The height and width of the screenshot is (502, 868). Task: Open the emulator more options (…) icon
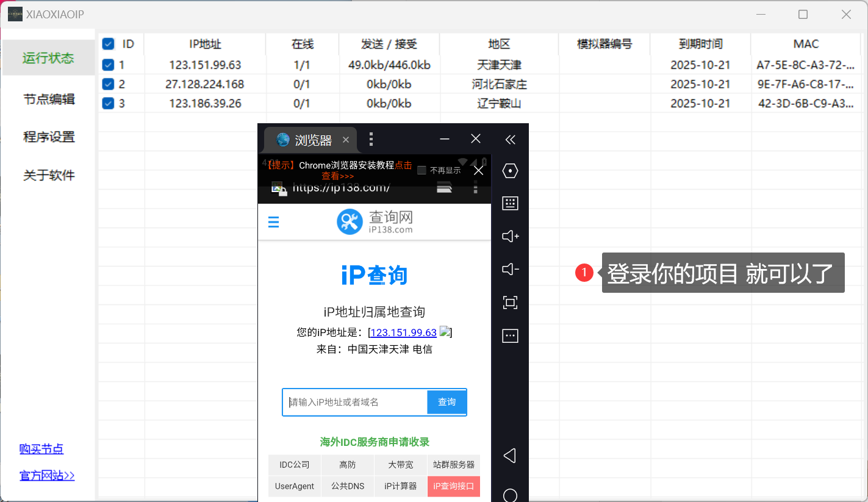click(510, 335)
